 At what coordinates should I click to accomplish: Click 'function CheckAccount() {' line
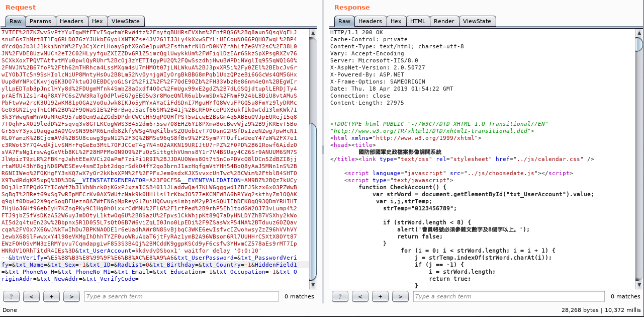click(x=403, y=187)
